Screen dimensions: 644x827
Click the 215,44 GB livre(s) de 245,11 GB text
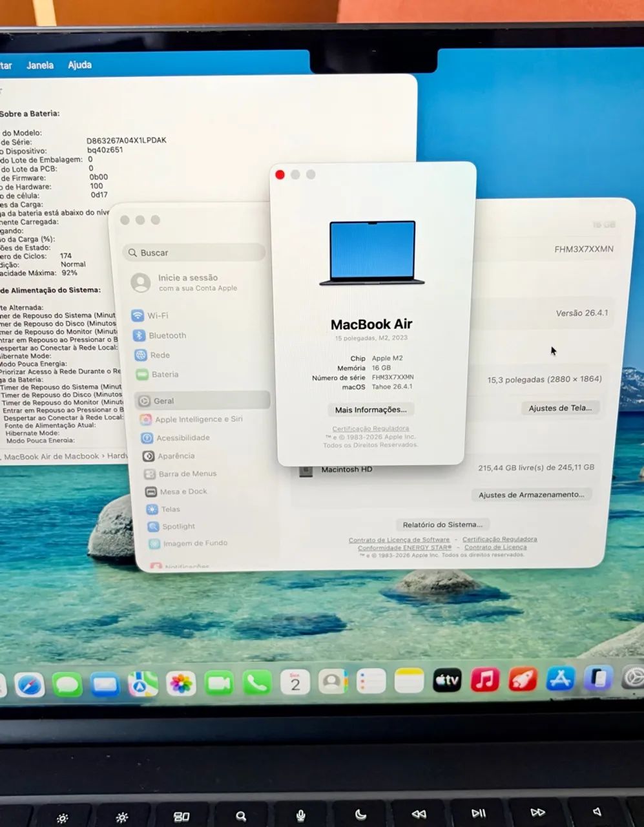coord(536,467)
